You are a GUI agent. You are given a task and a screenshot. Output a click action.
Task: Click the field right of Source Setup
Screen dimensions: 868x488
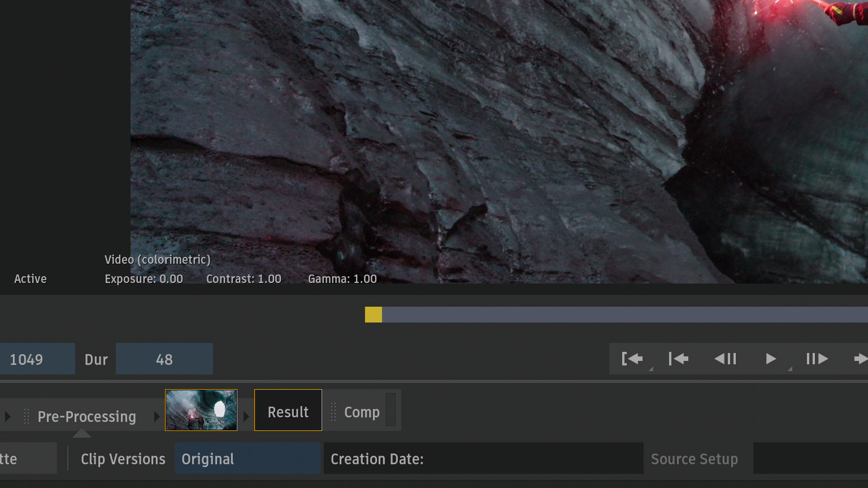(x=810, y=458)
